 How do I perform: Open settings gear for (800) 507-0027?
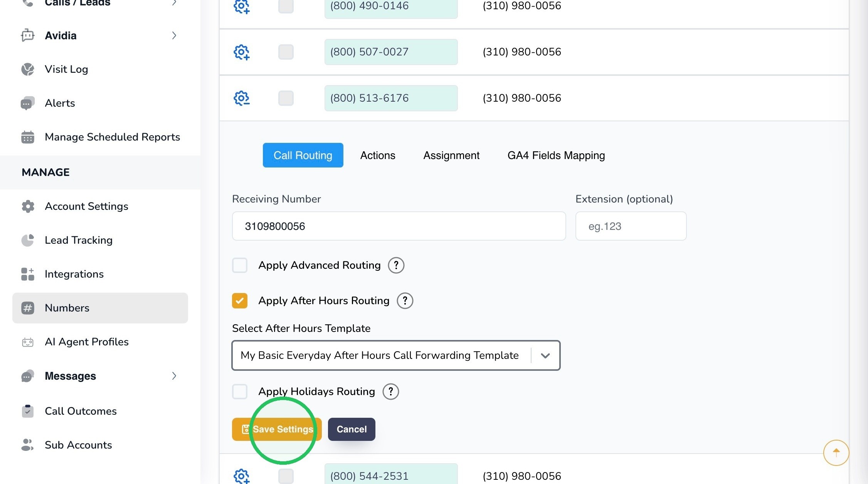[x=242, y=52]
